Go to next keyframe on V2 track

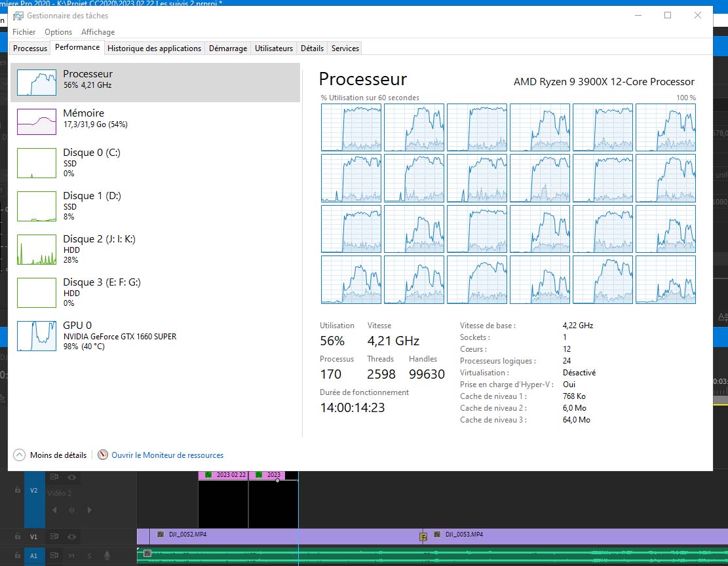point(89,510)
